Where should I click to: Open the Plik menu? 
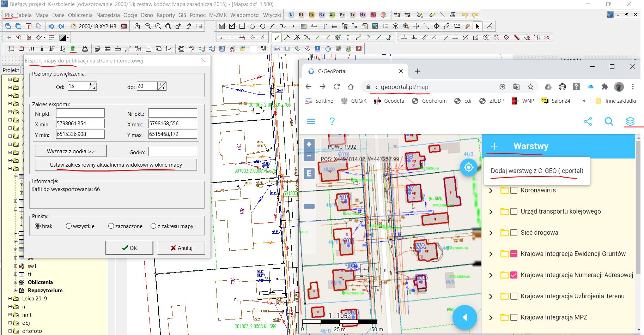[x=9, y=15]
